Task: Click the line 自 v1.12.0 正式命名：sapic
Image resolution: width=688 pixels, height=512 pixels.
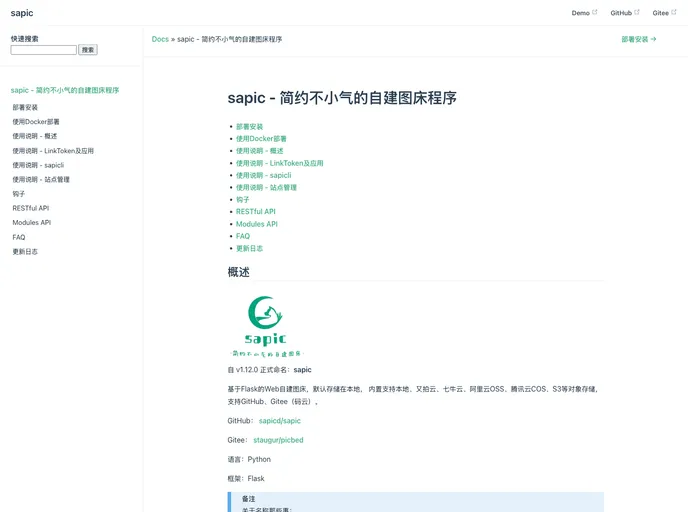Action: [x=269, y=370]
